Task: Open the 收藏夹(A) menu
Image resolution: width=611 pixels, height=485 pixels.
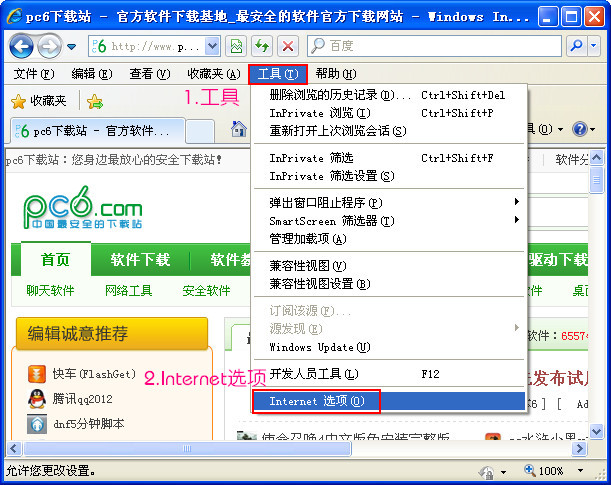Action: pos(214,74)
